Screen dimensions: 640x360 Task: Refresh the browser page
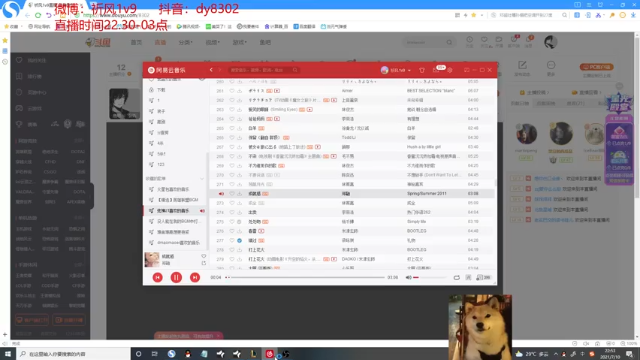pos(38,15)
